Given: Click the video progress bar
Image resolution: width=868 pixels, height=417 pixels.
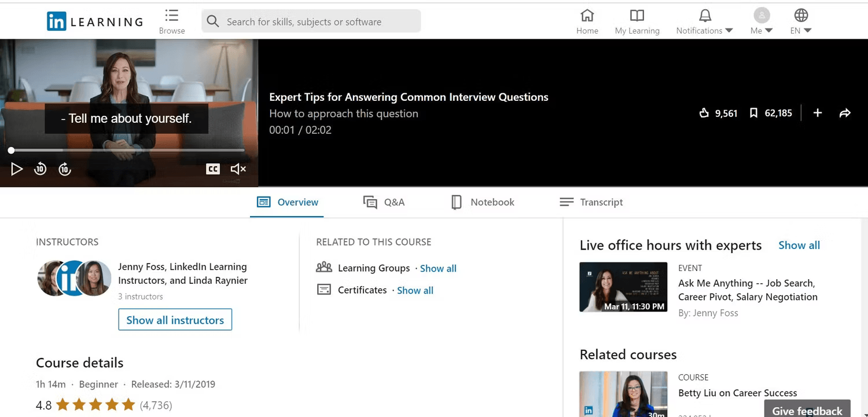Looking at the screenshot, I should tap(127, 150).
